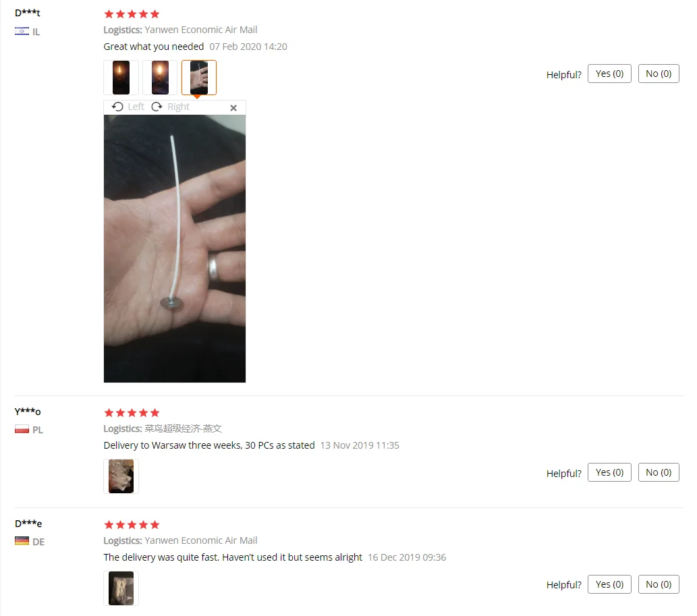Image resolution: width=697 pixels, height=616 pixels.
Task: Vote No on the Warsaw delivery review
Action: (x=659, y=472)
